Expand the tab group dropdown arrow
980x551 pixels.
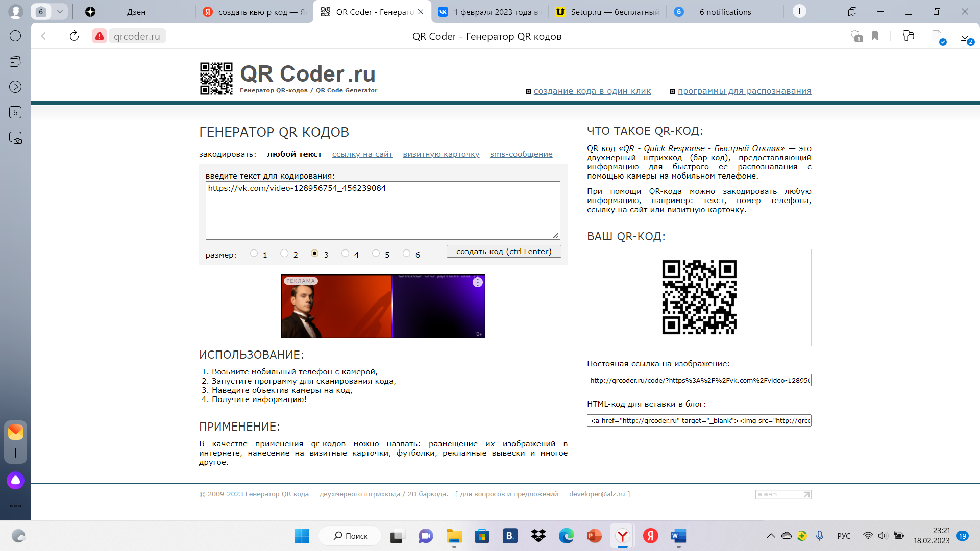click(x=60, y=12)
